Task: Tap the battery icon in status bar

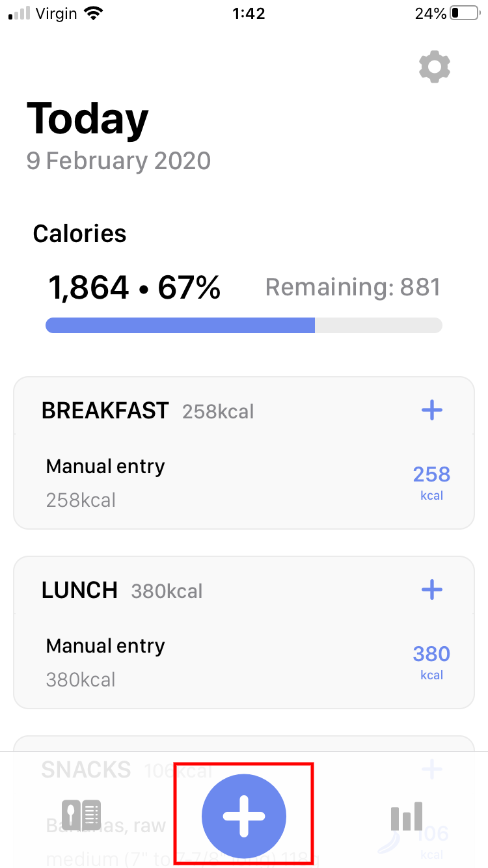Action: (463, 14)
